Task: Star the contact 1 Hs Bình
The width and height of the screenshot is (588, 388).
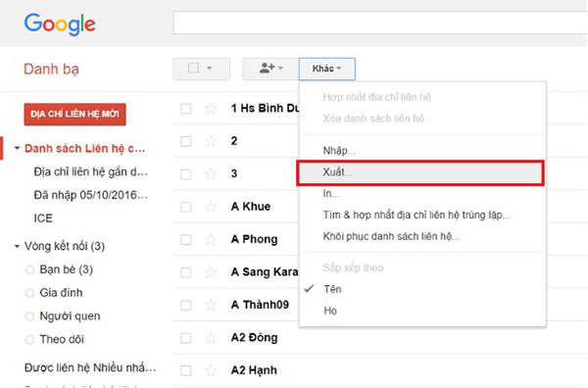Action: click(x=211, y=109)
